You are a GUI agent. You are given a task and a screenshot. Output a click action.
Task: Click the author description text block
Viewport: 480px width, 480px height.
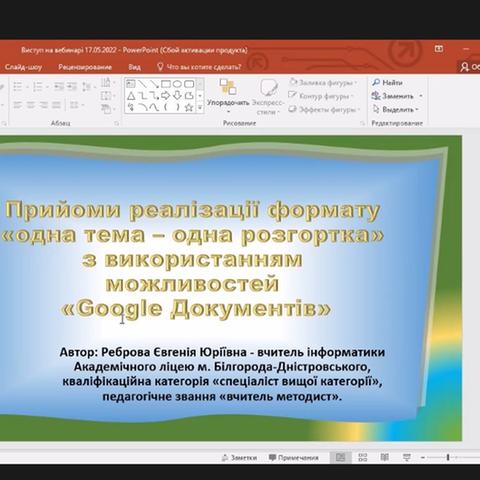(222, 374)
